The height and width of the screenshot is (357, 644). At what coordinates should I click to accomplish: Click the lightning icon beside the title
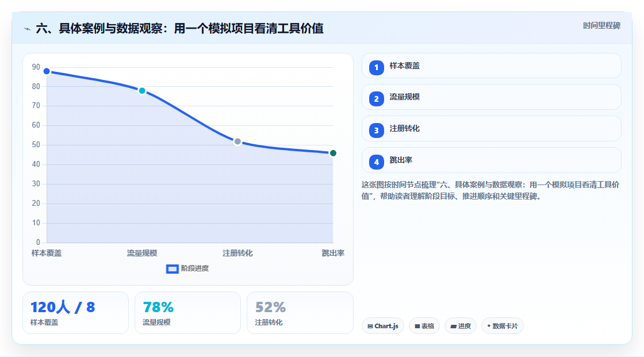tap(28, 29)
